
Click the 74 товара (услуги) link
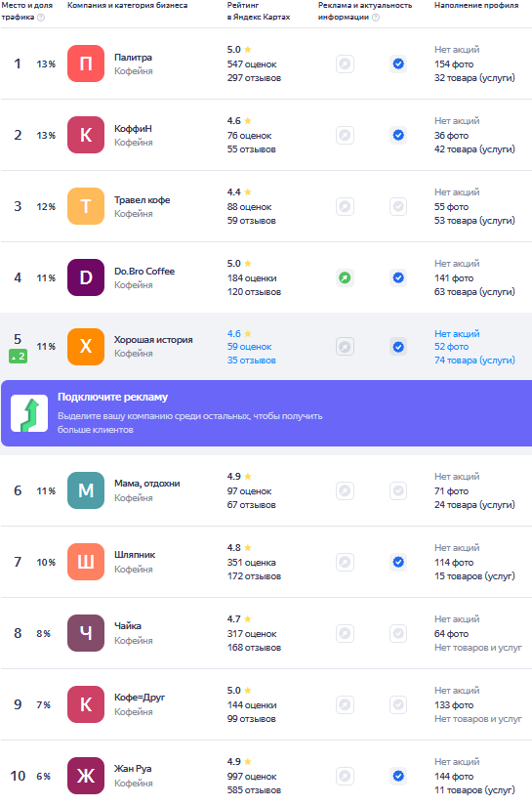(474, 361)
